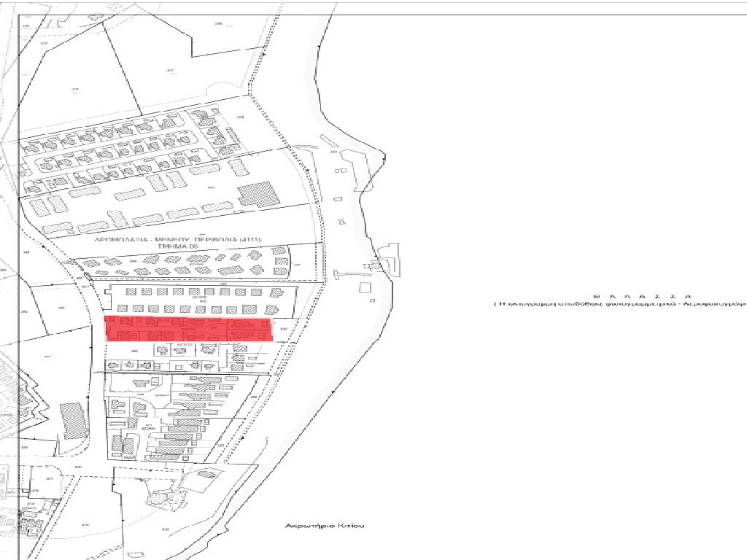
Task: Click the 'Ακρωτήριο Κιτίου' cape label
Action: [325, 526]
